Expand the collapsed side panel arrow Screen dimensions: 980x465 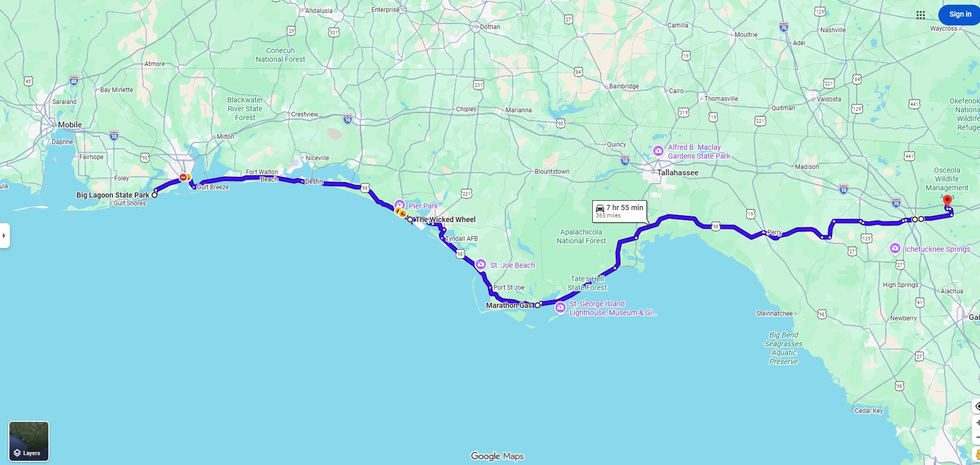point(5,236)
